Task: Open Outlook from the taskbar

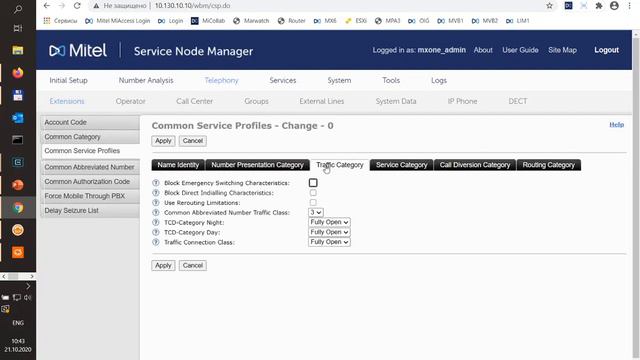Action: [x=18, y=118]
